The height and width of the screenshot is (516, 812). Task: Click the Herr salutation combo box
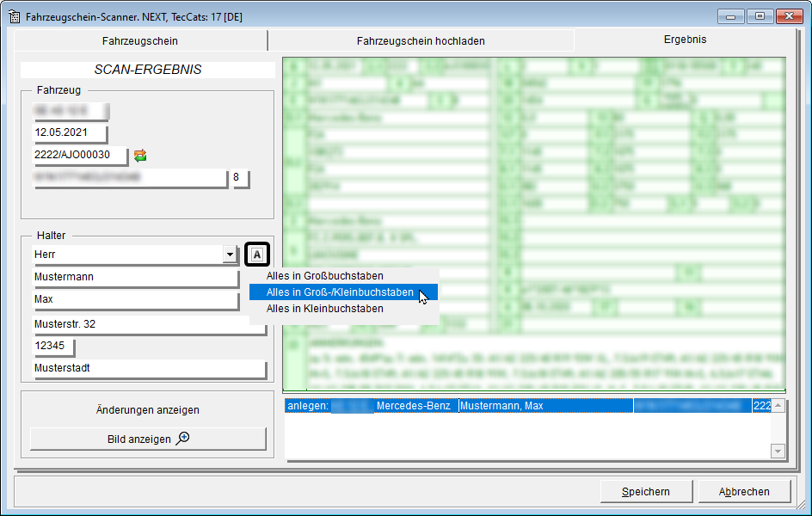pos(135,254)
